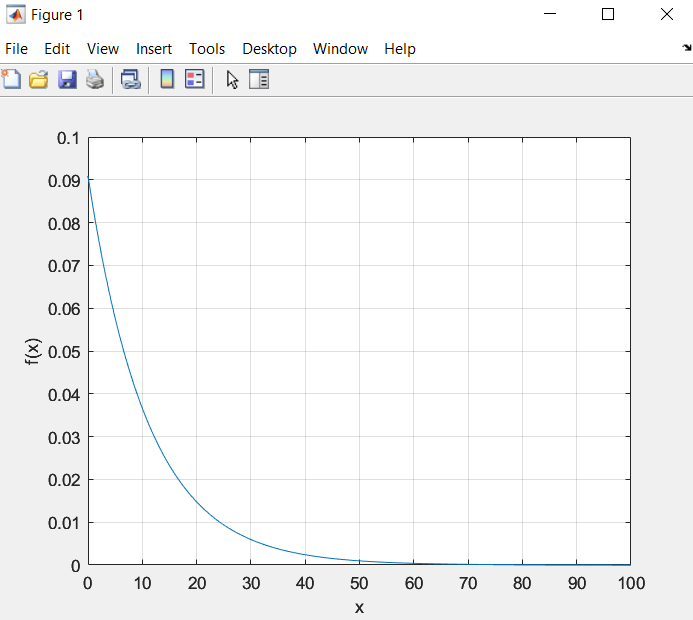The image size is (693, 620).
Task: Click the x-axis tick label 70
Action: [468, 583]
